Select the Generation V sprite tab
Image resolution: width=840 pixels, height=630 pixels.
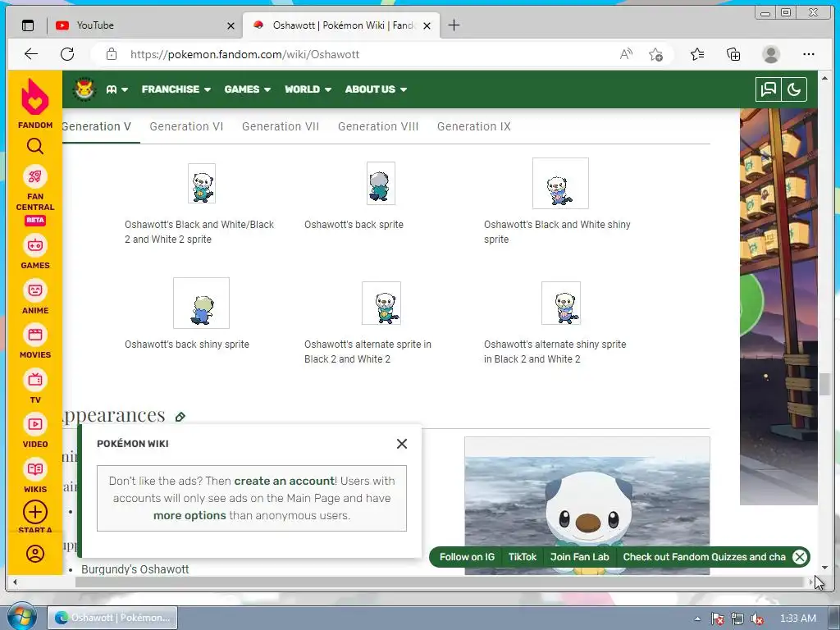[x=97, y=126]
